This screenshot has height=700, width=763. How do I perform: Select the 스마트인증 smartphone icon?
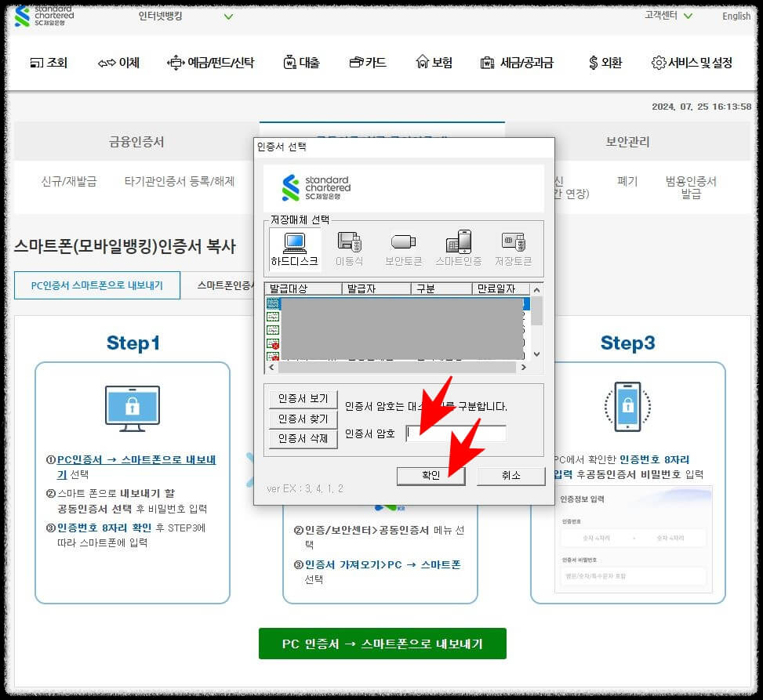pyautogui.click(x=459, y=249)
